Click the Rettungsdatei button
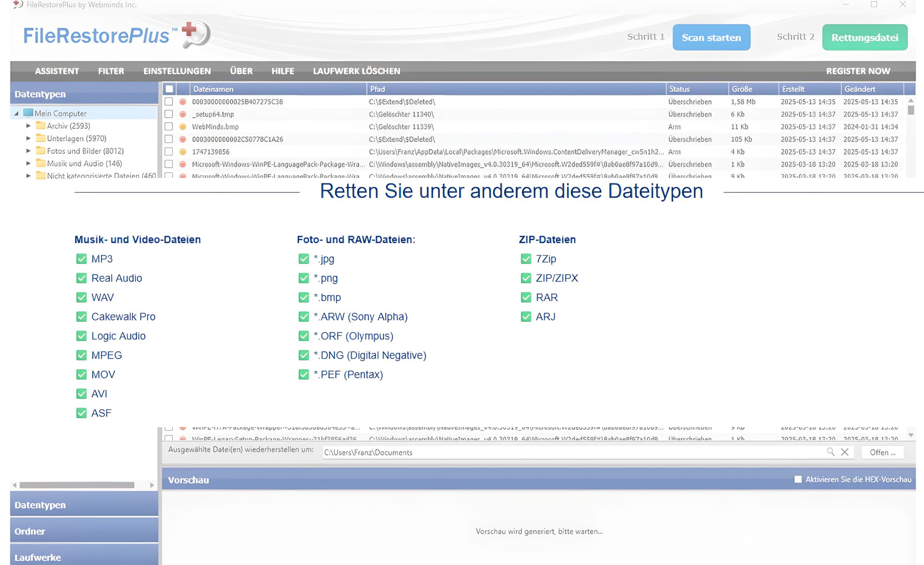Viewport: 924px width, 565px height. (x=865, y=37)
